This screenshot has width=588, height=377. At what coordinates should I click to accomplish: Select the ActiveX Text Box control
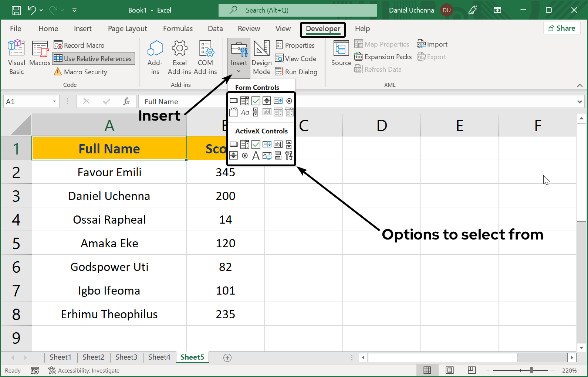coord(278,145)
